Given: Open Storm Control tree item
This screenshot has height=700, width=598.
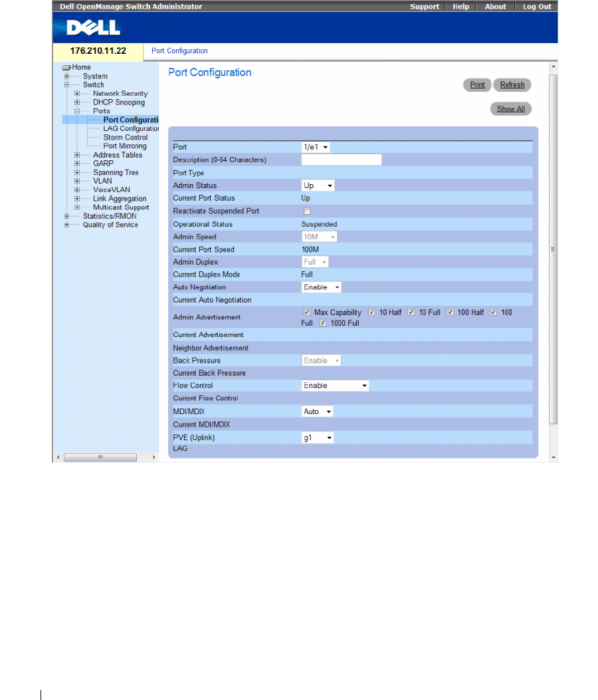Looking at the screenshot, I should point(126,138).
